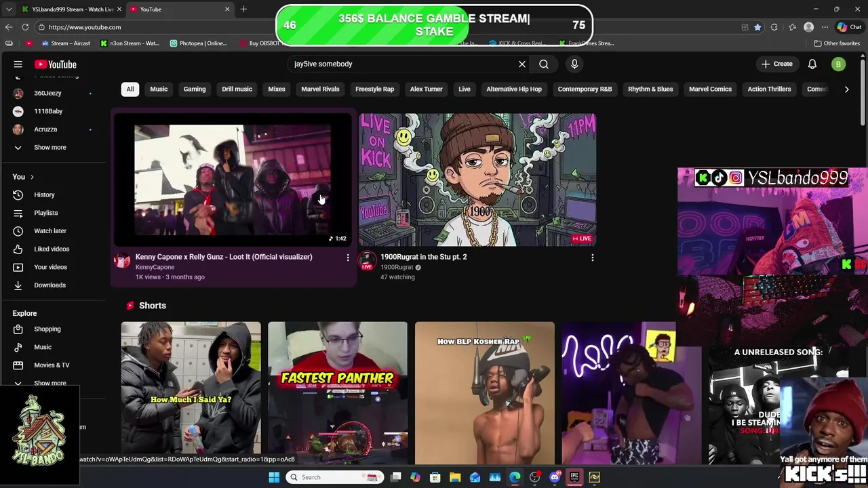Open the Stream – Aircast bookmark
868x488 pixels.
coord(65,43)
